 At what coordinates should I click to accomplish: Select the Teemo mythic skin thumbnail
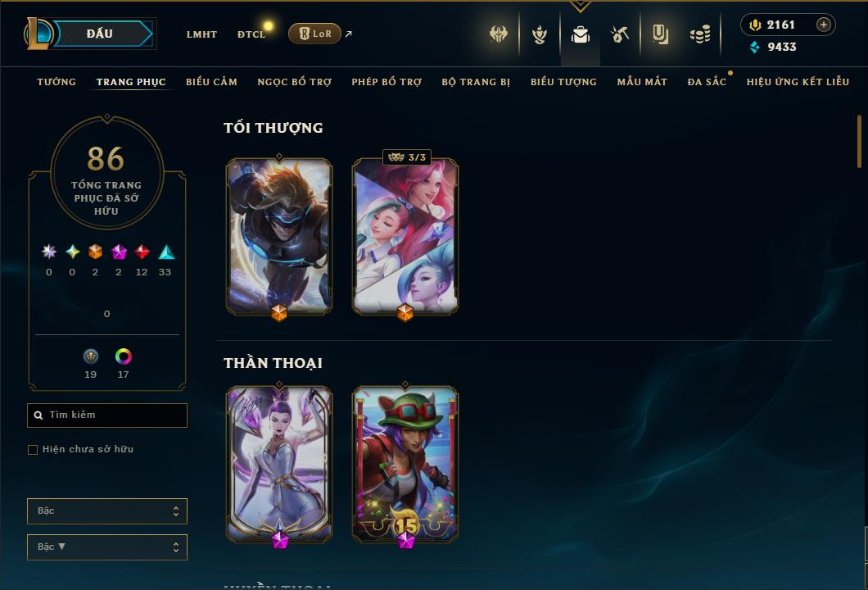[x=405, y=465]
